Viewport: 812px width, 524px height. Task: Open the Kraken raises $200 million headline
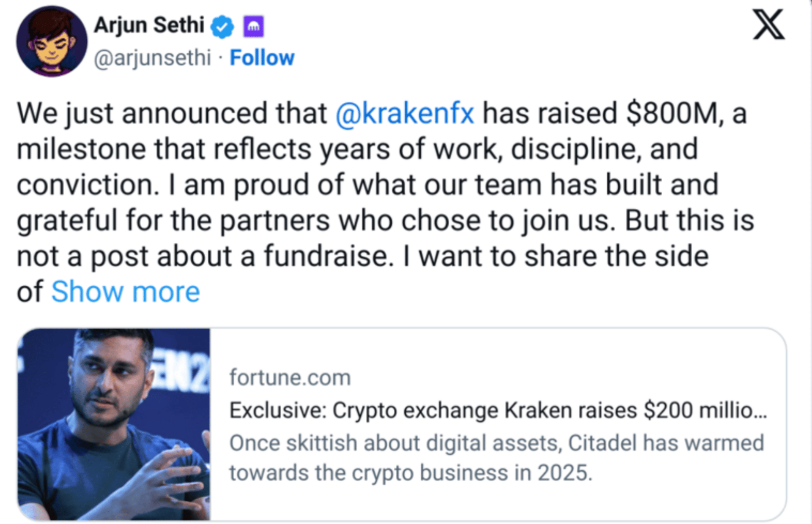[x=498, y=410]
